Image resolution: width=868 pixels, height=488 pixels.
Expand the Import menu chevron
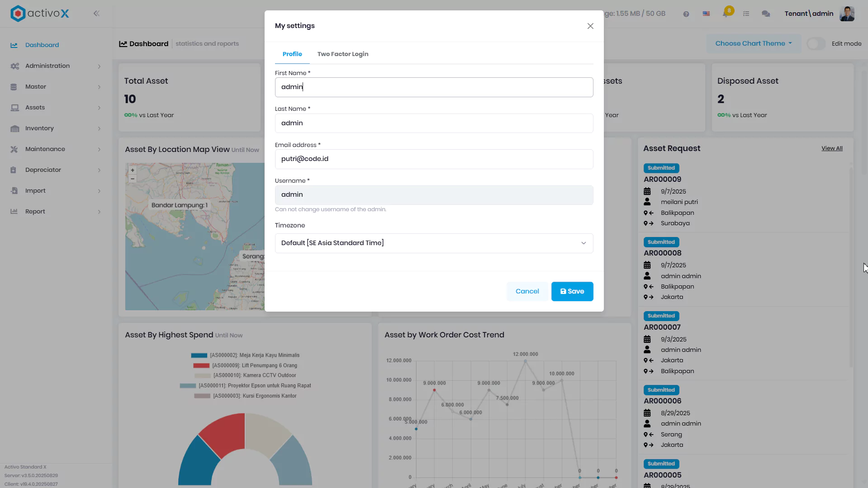pos(99,191)
